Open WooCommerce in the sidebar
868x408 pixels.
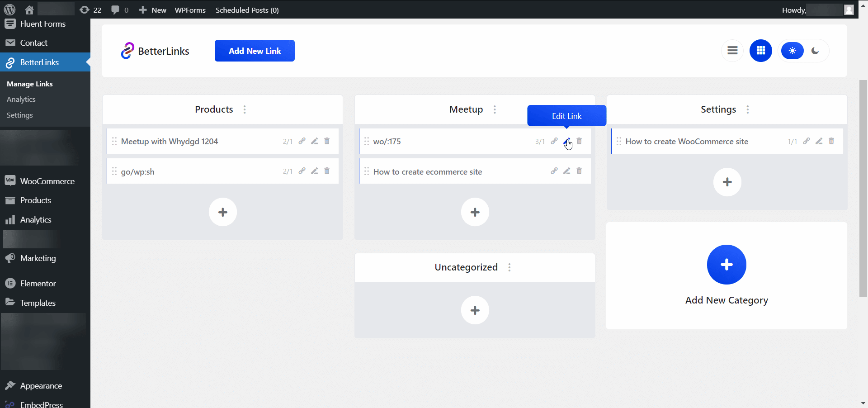coord(47,181)
